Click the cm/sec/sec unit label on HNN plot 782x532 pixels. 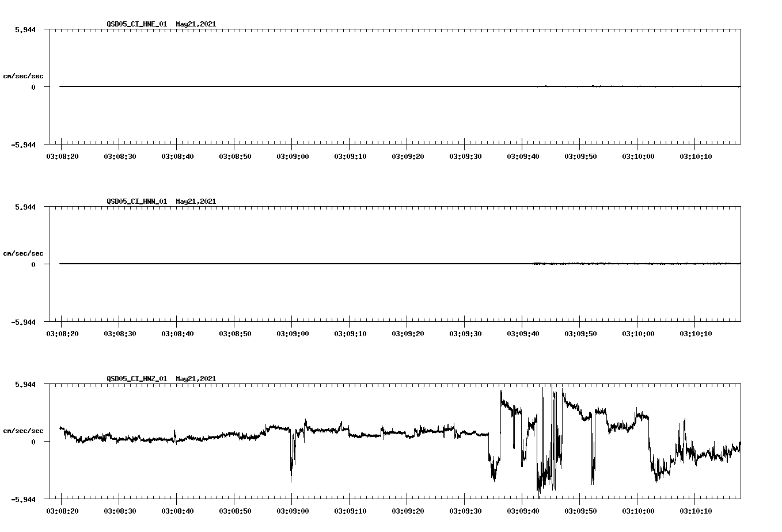24,253
